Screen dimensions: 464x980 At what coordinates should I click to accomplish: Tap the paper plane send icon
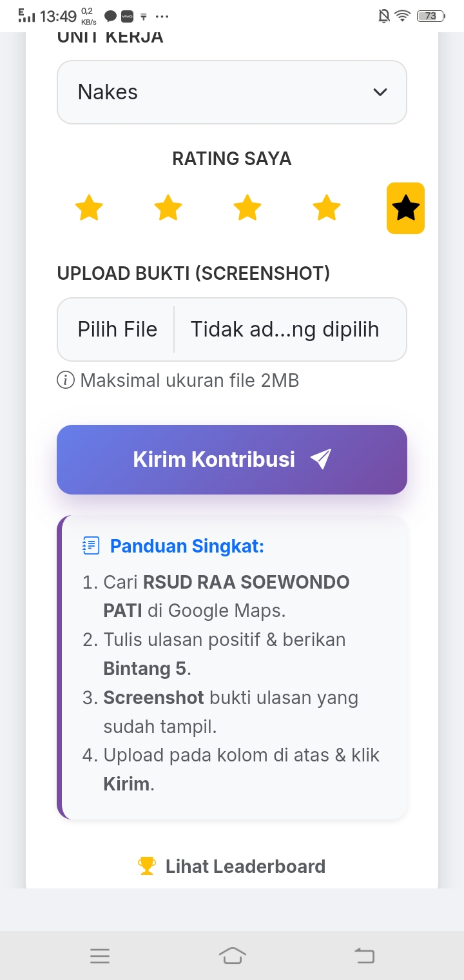click(320, 459)
